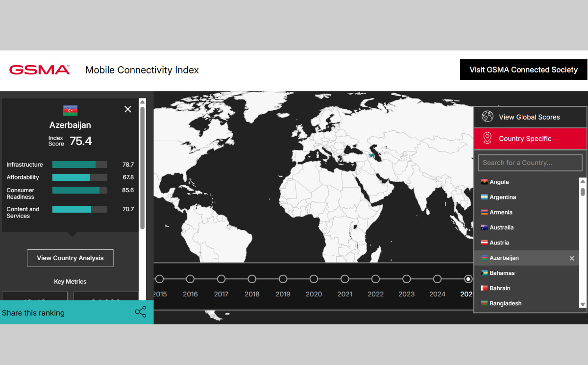Click country list scrollbar up arrow
Screen dimensions: 588x365
click(583, 181)
